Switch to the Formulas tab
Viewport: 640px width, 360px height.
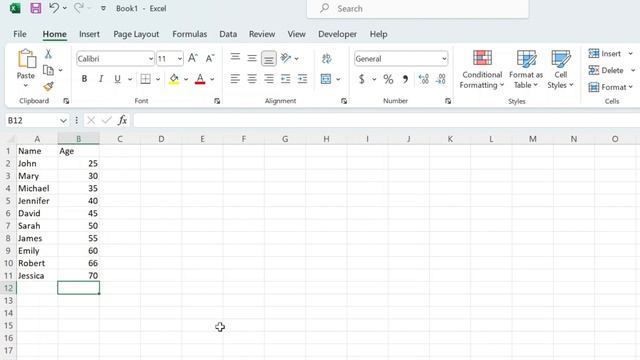(x=189, y=34)
